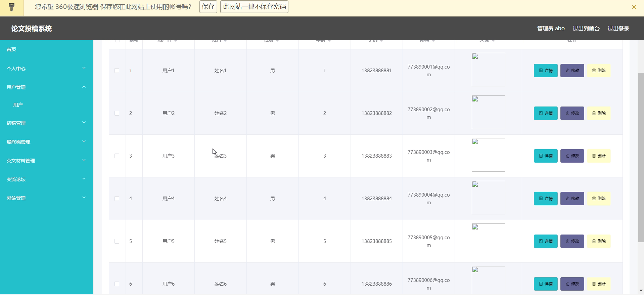View 详情 for 用户5
644x295 pixels.
tap(546, 241)
